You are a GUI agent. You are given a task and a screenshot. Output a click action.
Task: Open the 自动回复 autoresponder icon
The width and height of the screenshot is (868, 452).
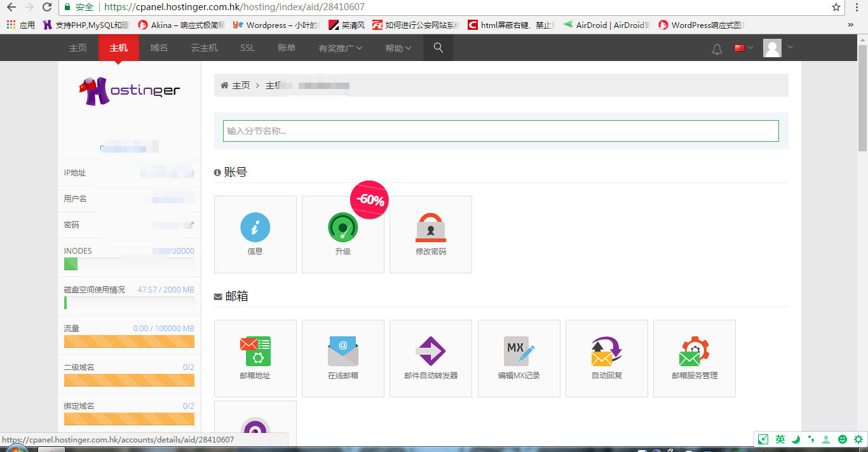tap(606, 358)
